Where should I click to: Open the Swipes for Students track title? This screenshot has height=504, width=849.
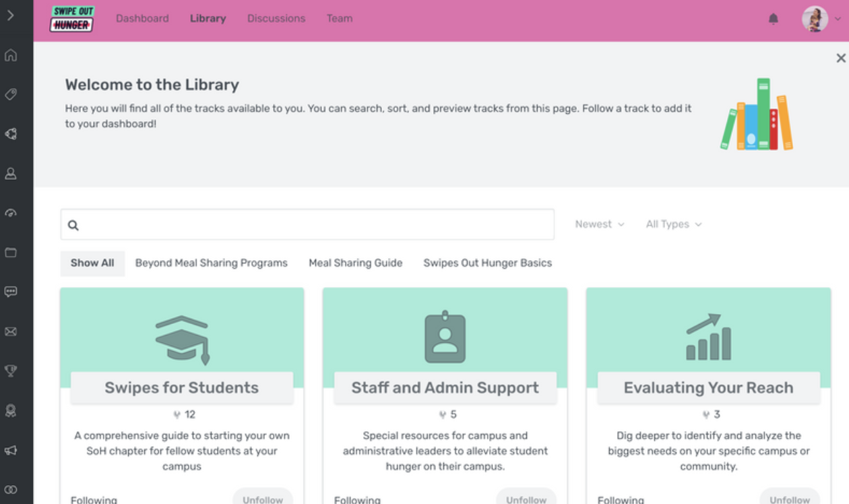pyautogui.click(x=182, y=387)
